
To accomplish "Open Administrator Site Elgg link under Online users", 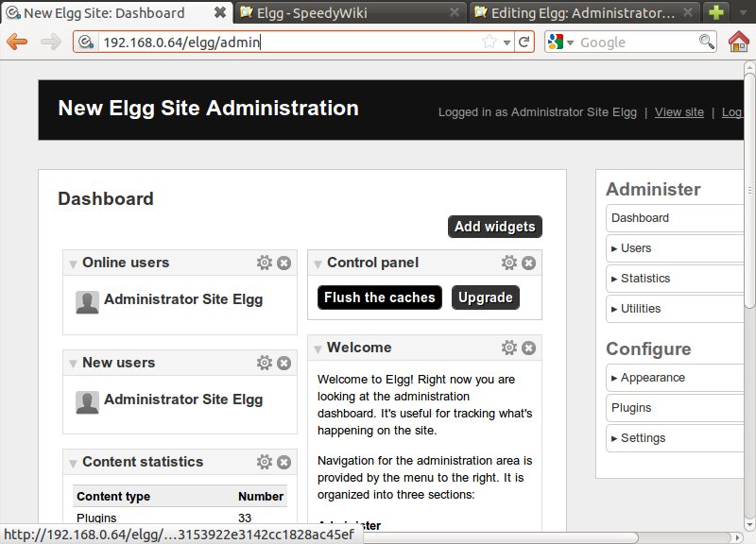I will [x=183, y=299].
